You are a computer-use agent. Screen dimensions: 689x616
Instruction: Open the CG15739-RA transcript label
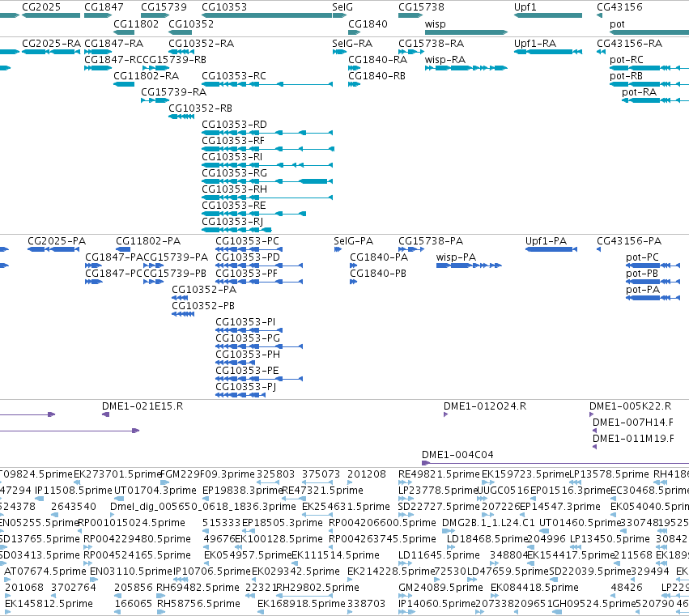pos(173,92)
